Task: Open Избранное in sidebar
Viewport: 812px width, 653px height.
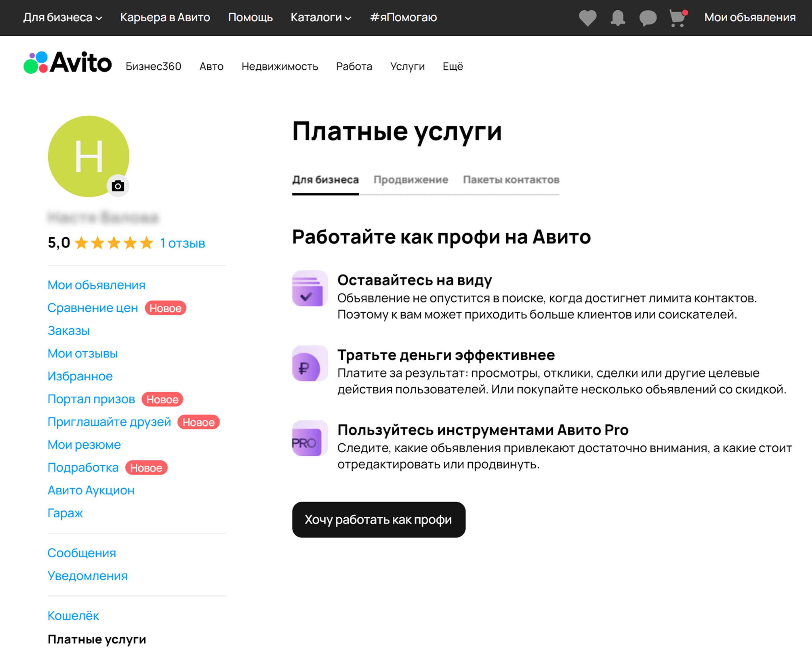Action: tap(80, 376)
